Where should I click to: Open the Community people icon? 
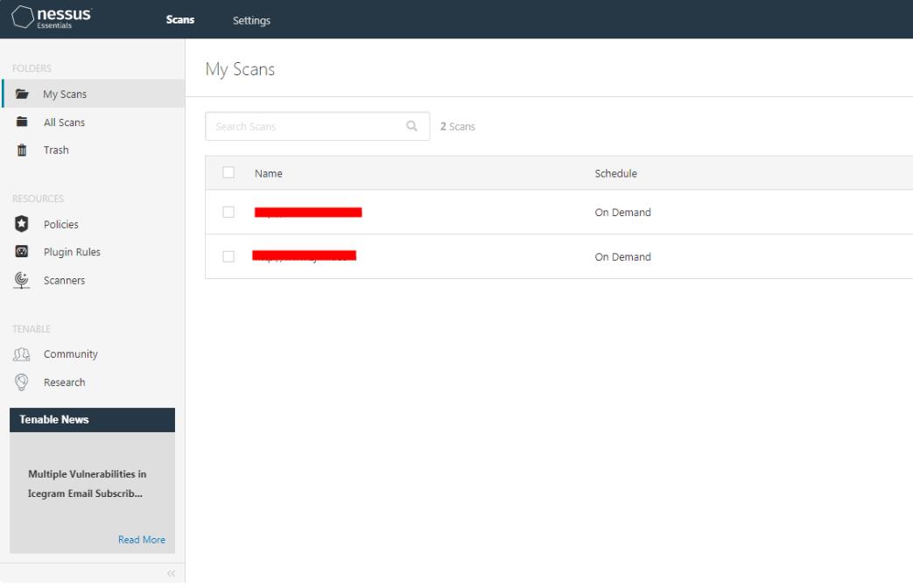coord(22,354)
